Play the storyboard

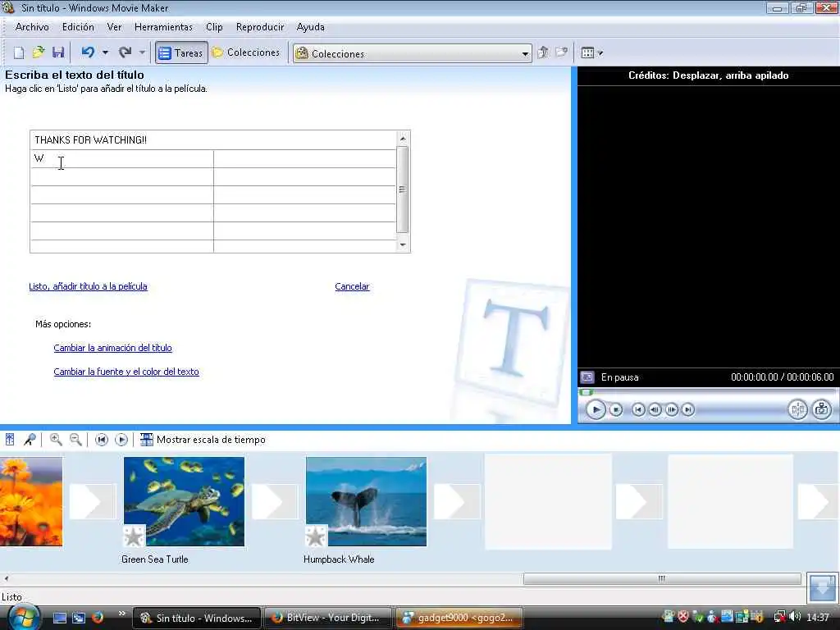click(121, 440)
